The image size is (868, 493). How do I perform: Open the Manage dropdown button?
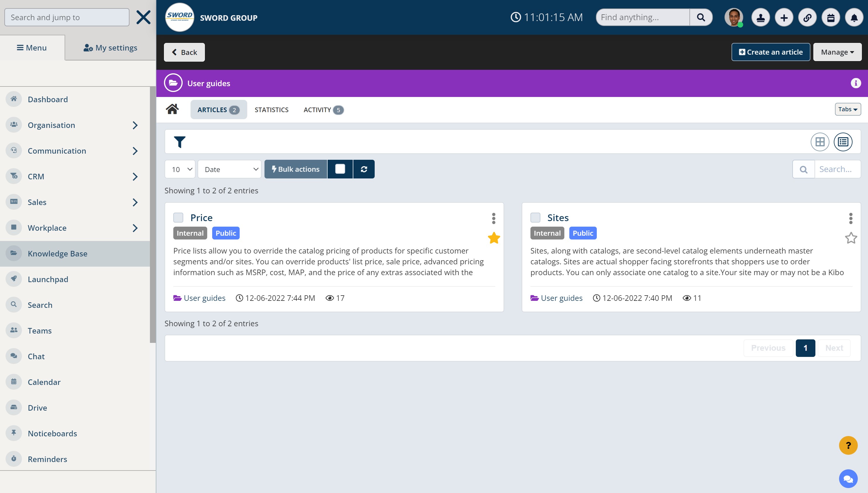(x=837, y=52)
